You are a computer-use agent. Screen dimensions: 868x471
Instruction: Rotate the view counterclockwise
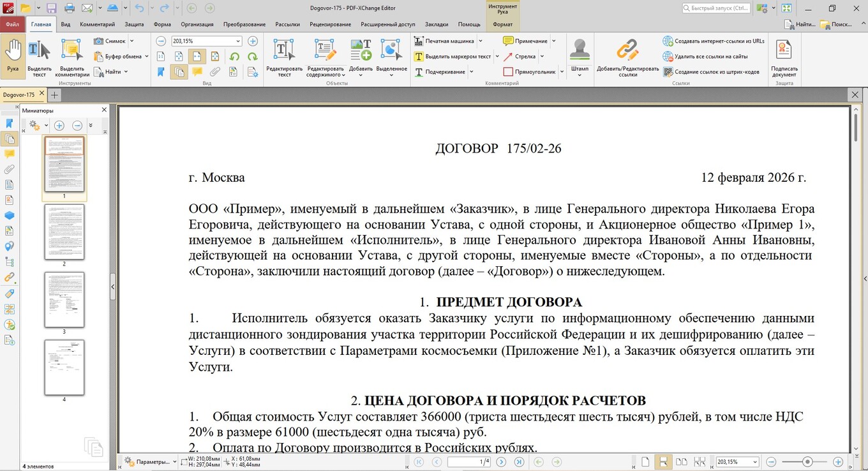[x=234, y=57]
